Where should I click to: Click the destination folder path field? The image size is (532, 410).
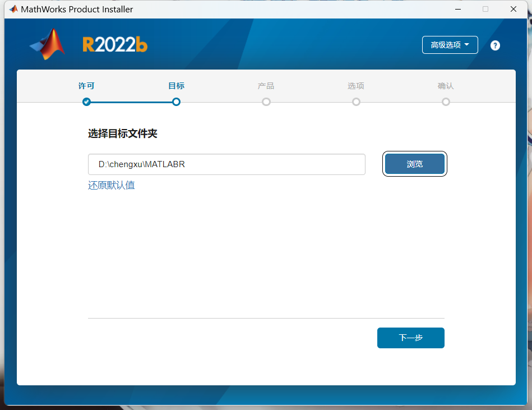click(x=226, y=164)
